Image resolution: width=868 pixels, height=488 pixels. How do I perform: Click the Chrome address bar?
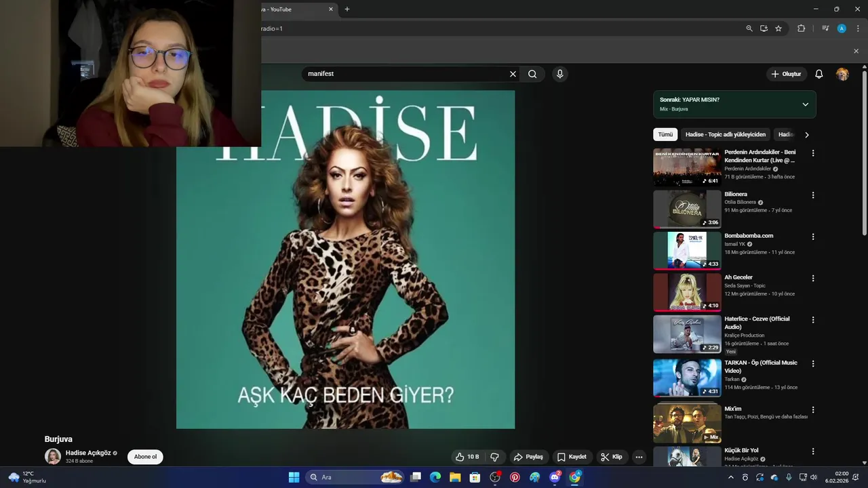(502, 28)
